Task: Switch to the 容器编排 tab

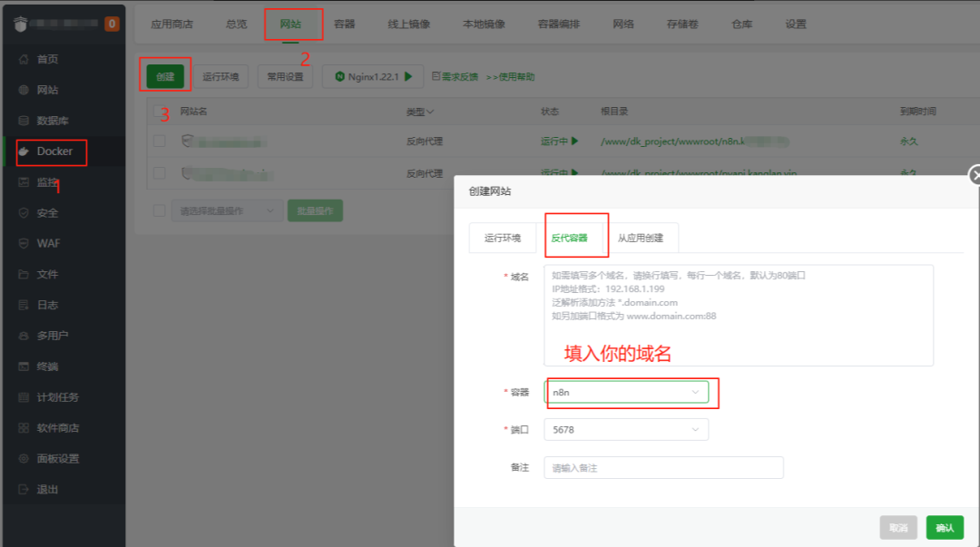Action: click(x=559, y=24)
